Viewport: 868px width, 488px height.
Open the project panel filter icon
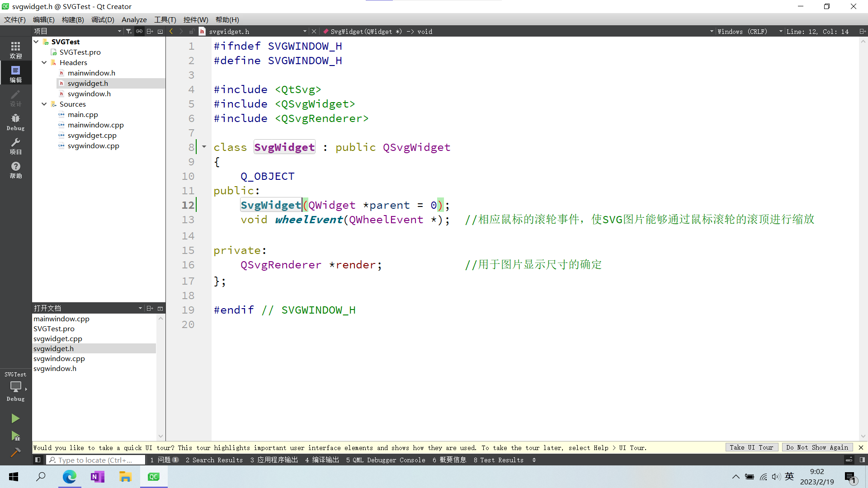click(x=128, y=31)
